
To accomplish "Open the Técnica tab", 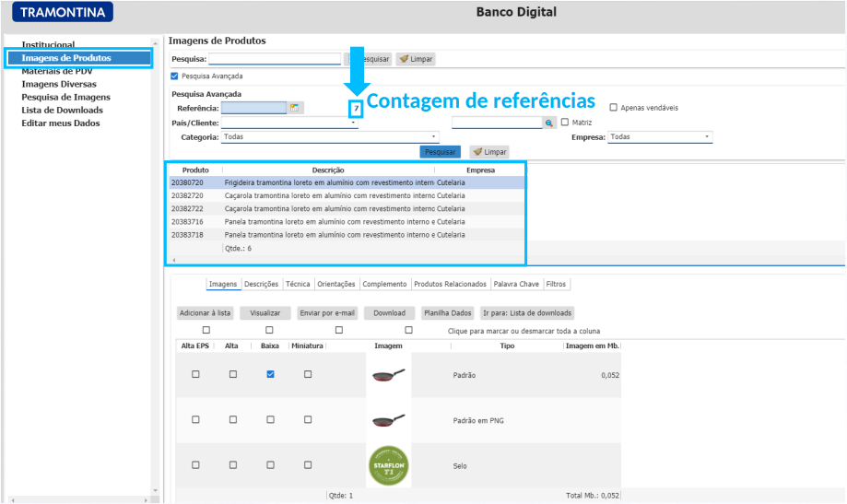I will tap(298, 284).
